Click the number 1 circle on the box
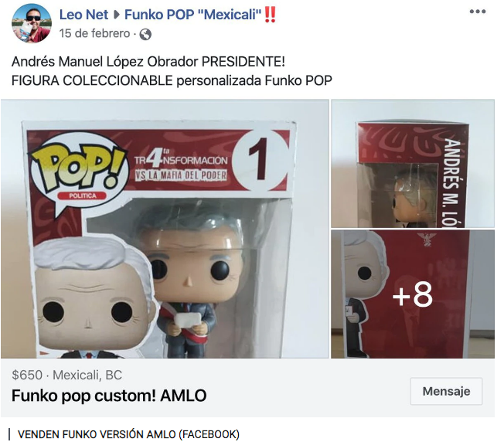 point(261,158)
